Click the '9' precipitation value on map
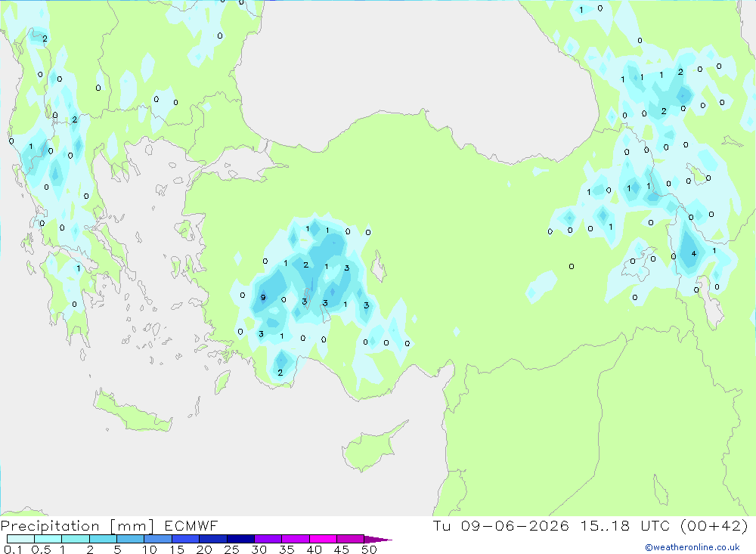Screen dimensions: 756x554 (263, 297)
